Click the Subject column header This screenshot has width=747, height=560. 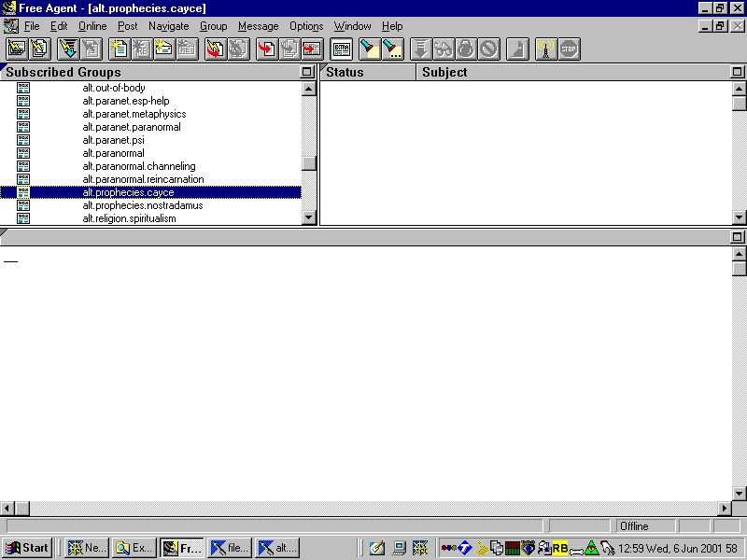444,72
